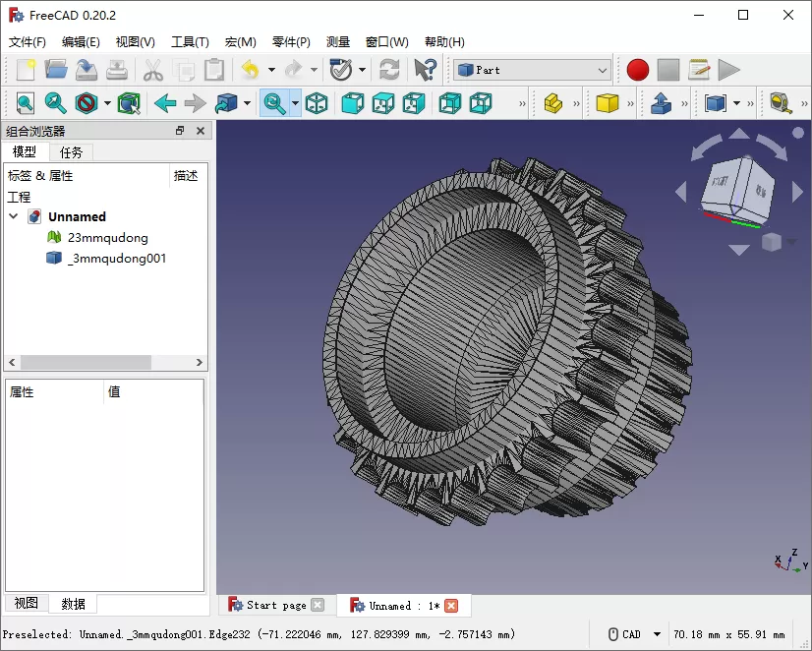Start recording a macro

637,69
